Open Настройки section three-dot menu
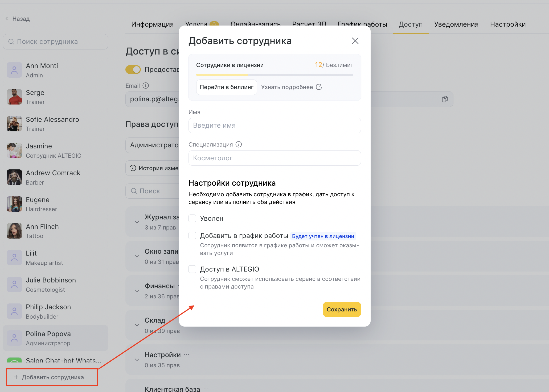 187,355
